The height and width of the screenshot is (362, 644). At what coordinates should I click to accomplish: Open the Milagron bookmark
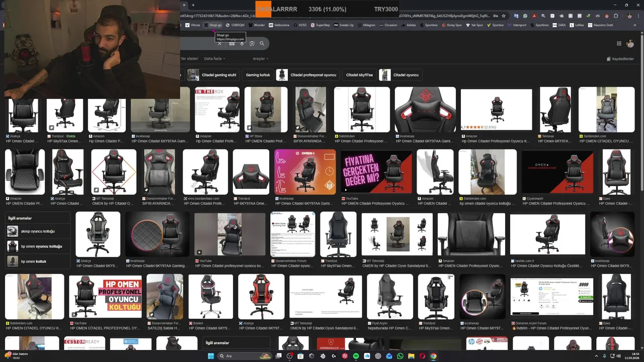(366, 25)
